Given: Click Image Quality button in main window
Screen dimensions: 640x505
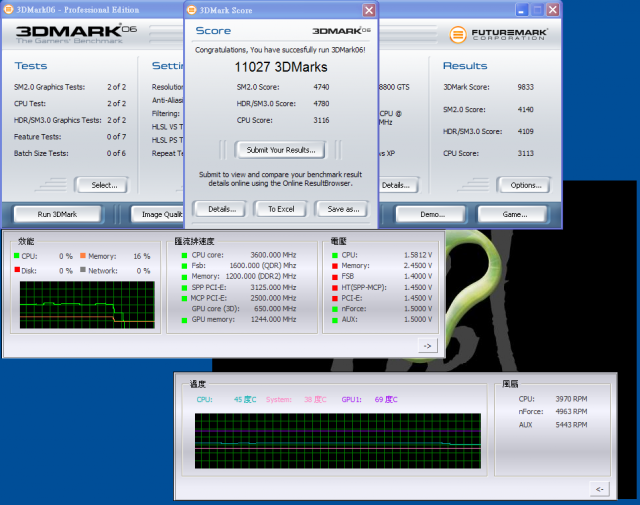Looking at the screenshot, I should pyautogui.click(x=158, y=214).
